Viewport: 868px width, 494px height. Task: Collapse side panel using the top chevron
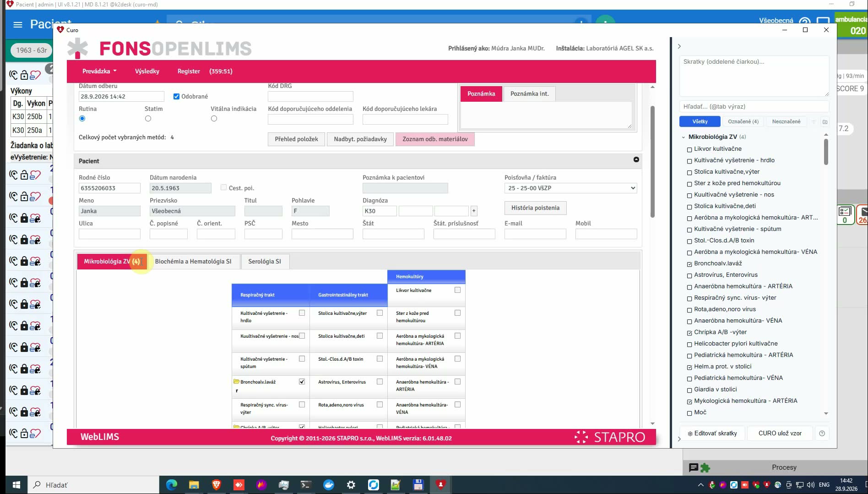click(x=679, y=46)
